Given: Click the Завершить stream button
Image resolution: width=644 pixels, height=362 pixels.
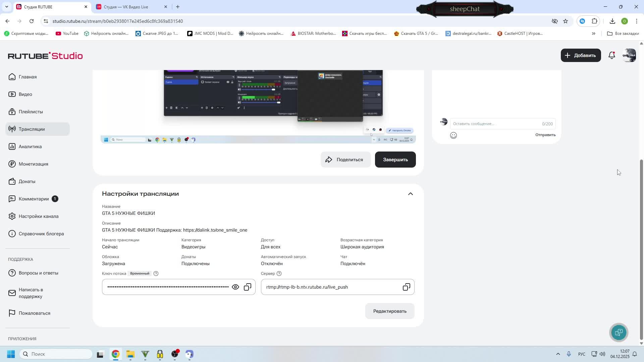Looking at the screenshot, I should [x=395, y=160].
